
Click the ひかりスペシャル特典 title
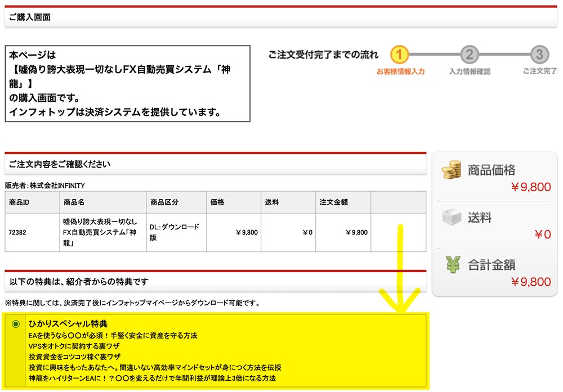tap(68, 324)
